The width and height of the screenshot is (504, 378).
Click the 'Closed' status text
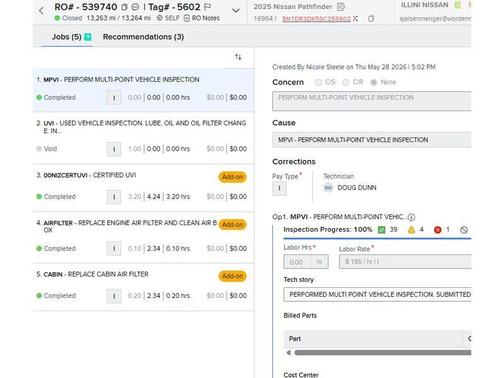pyautogui.click(x=72, y=18)
